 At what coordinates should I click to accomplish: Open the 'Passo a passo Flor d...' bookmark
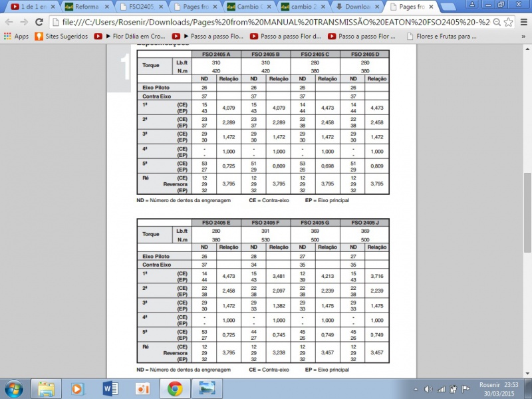(x=285, y=37)
